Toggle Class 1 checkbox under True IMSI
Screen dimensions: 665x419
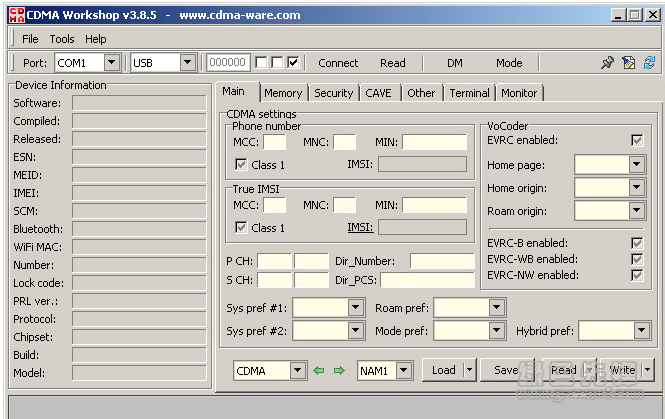click(x=241, y=228)
